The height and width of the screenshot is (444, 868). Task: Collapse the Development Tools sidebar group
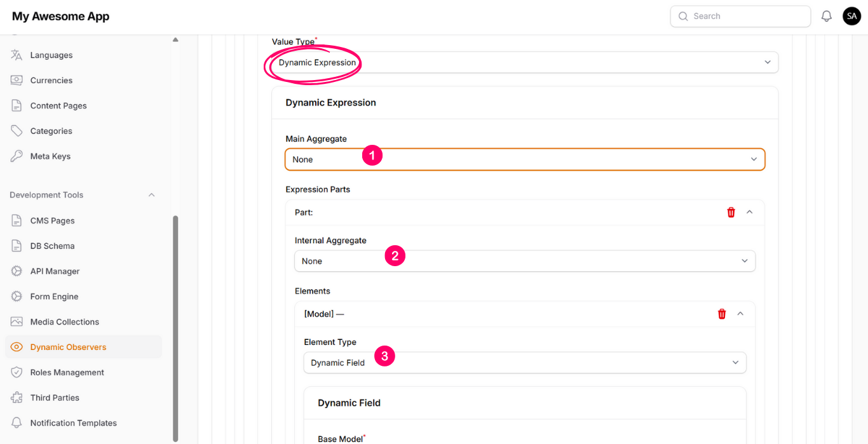(x=151, y=195)
